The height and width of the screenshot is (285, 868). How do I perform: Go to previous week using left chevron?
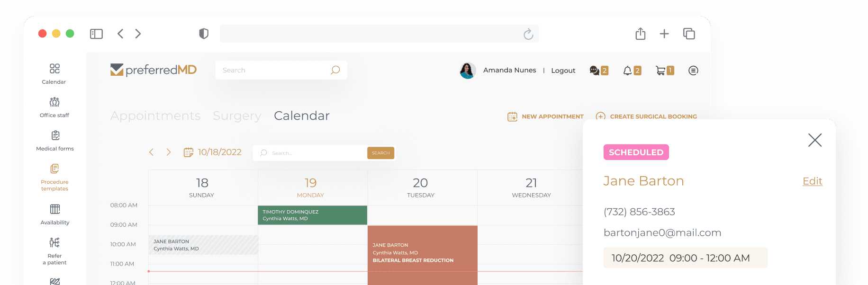pyautogui.click(x=151, y=152)
